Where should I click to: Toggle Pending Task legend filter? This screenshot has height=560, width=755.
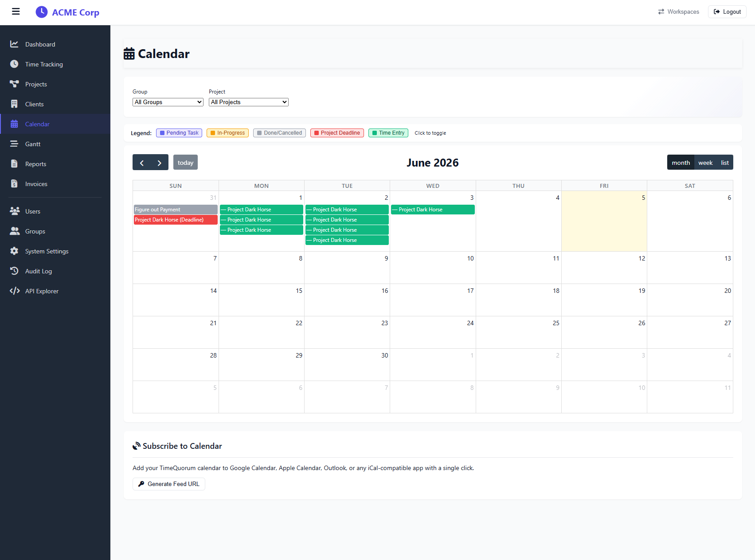[179, 133]
